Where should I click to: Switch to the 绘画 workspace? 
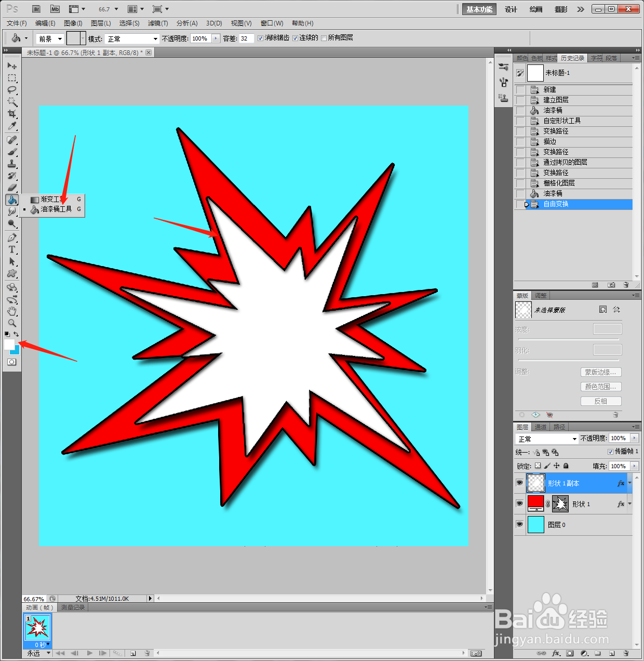click(x=536, y=9)
